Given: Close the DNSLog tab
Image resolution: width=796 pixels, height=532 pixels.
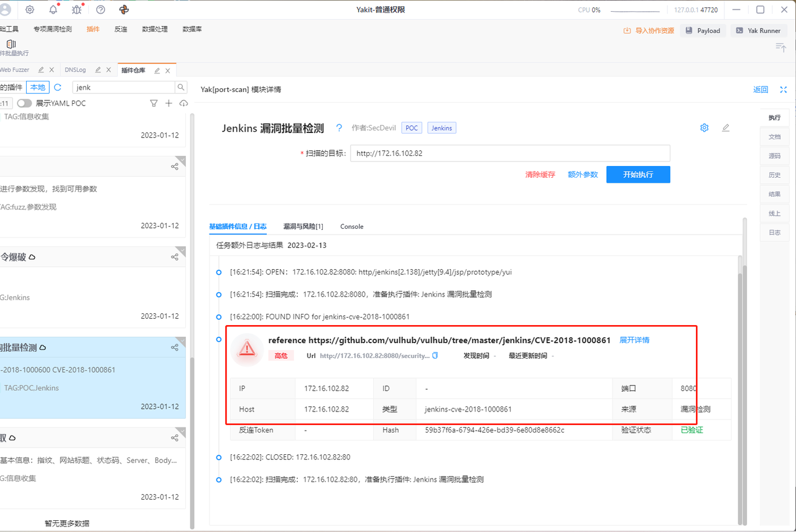Looking at the screenshot, I should coord(108,70).
